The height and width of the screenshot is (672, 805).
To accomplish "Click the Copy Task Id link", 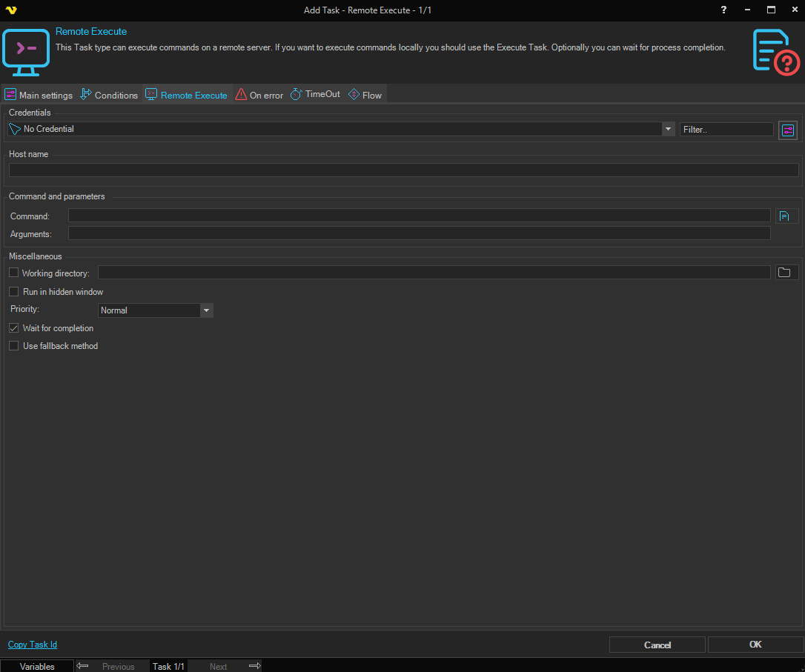I will (x=33, y=645).
